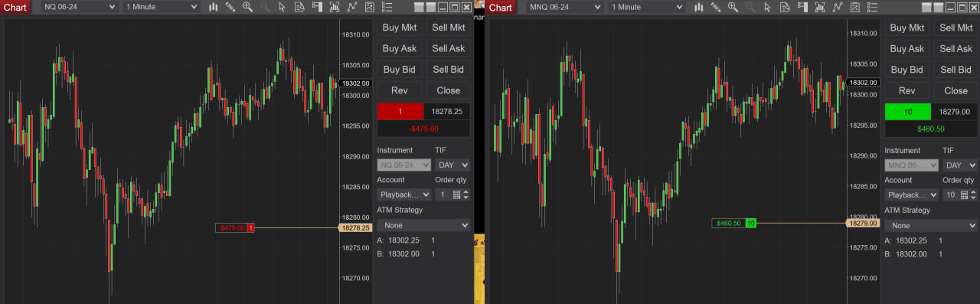
Task: Expand Account Playback dropdown in NQ window
Action: (404, 194)
